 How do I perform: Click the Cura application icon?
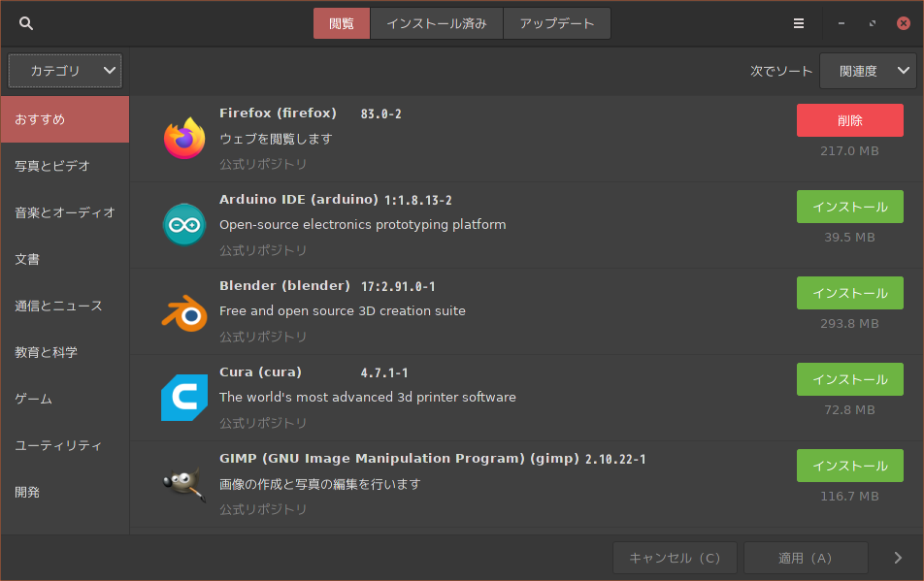[184, 398]
